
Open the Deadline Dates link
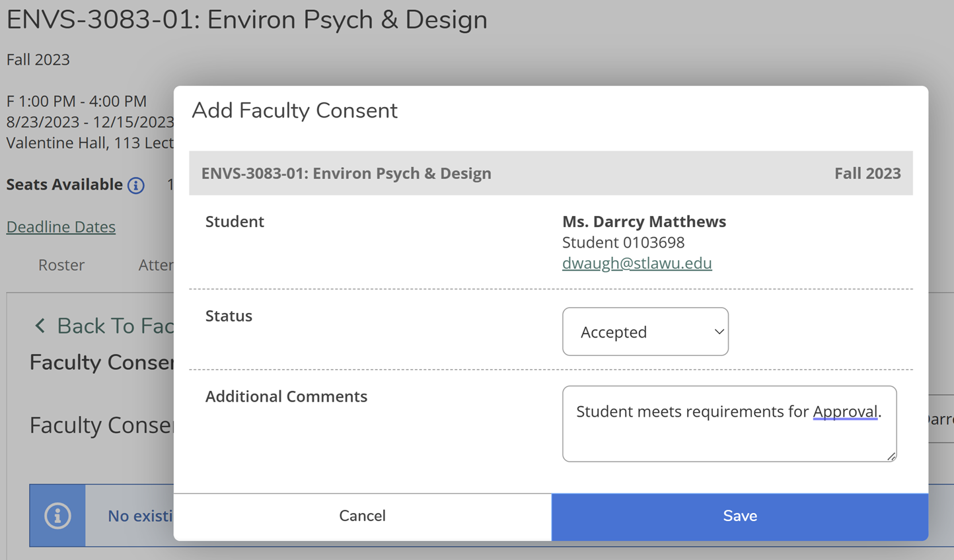pos(61,227)
